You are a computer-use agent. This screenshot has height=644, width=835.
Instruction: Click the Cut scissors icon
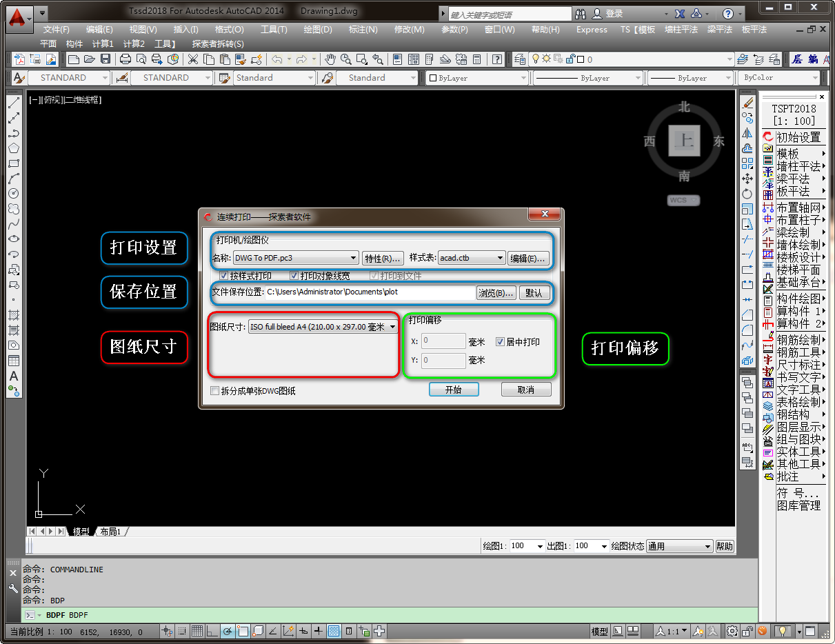[x=193, y=59]
